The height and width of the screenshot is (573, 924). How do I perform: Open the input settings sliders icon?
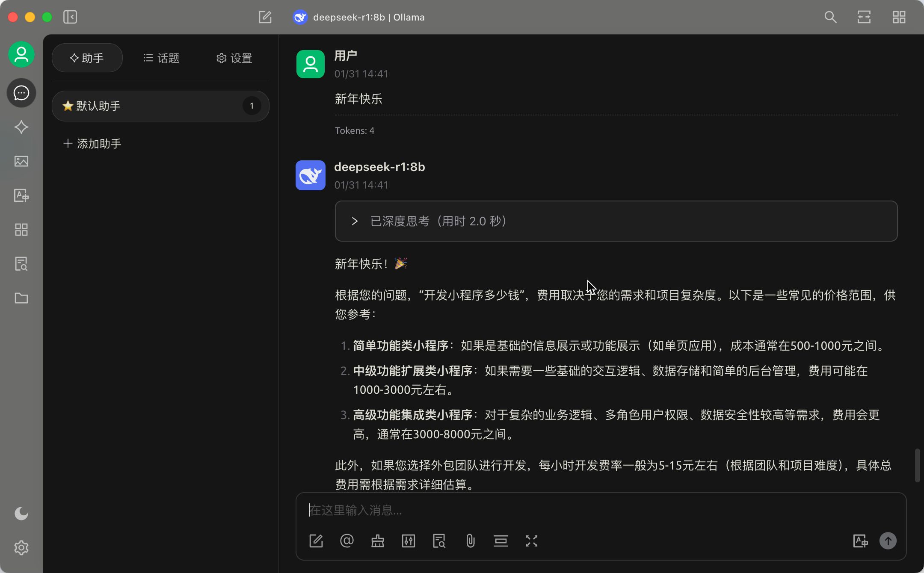point(409,541)
